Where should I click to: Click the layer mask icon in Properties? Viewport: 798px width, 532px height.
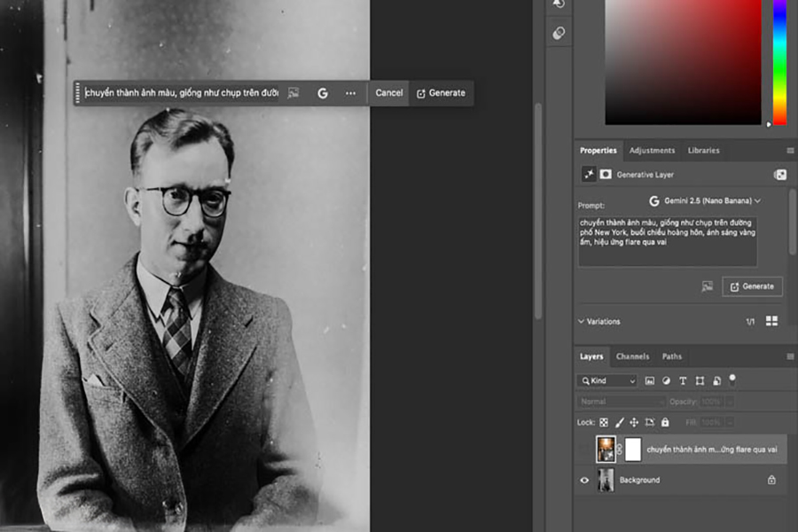pyautogui.click(x=606, y=175)
